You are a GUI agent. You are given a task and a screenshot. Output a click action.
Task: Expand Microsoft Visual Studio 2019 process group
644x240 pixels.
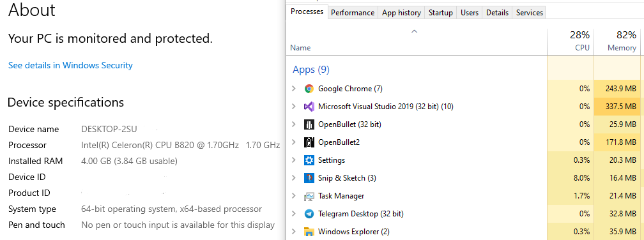coord(293,107)
